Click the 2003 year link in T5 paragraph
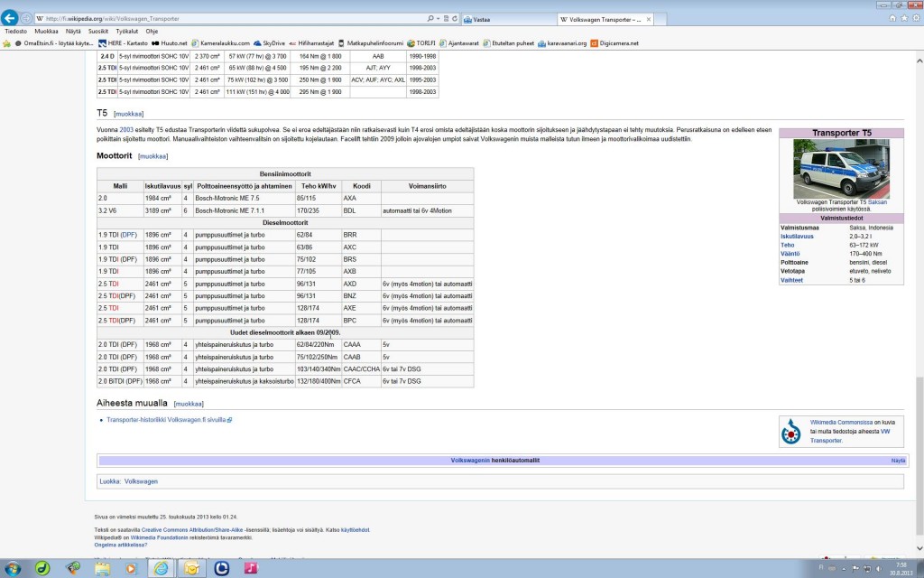The width and height of the screenshot is (924, 578). 126,130
